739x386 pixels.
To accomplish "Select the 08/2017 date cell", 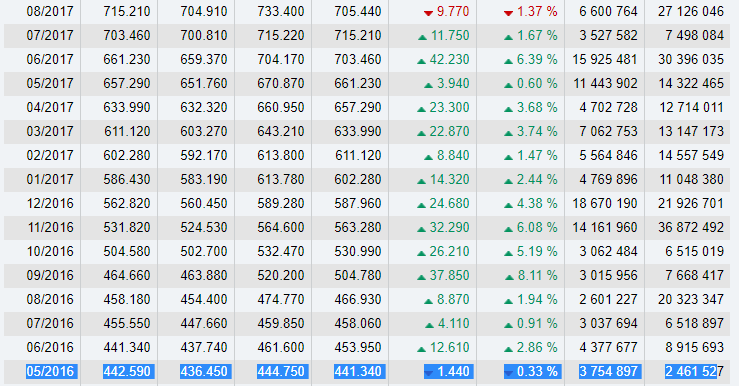I will [x=50, y=11].
